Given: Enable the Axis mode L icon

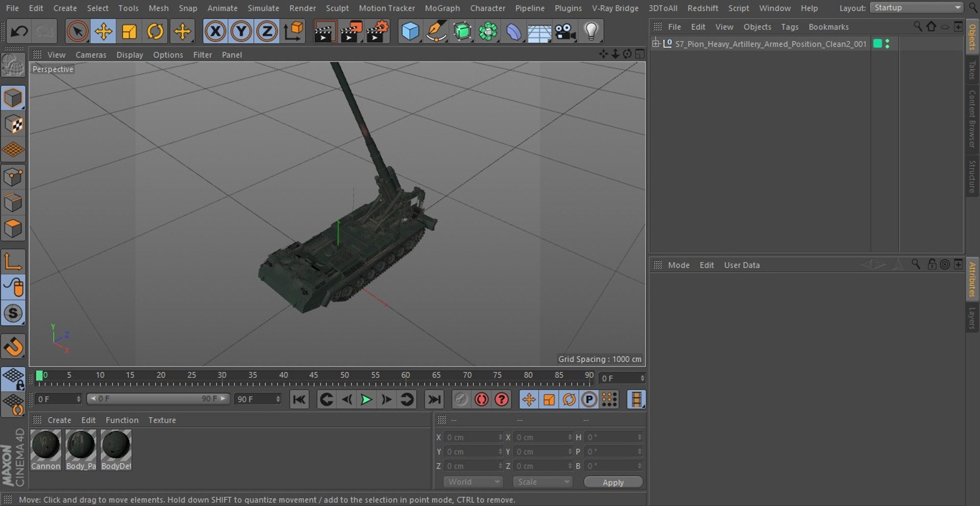Looking at the screenshot, I should [13, 261].
